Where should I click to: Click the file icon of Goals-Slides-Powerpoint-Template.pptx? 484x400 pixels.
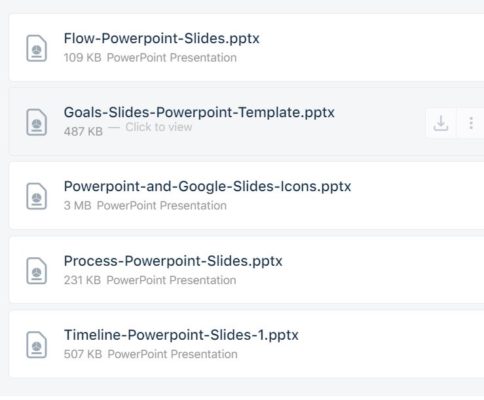coord(37,122)
